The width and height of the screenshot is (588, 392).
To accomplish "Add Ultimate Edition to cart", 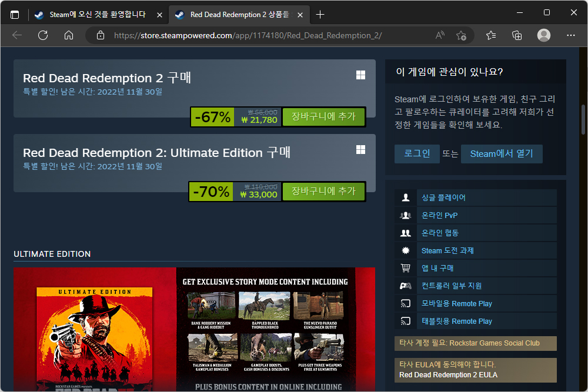I will click(323, 191).
